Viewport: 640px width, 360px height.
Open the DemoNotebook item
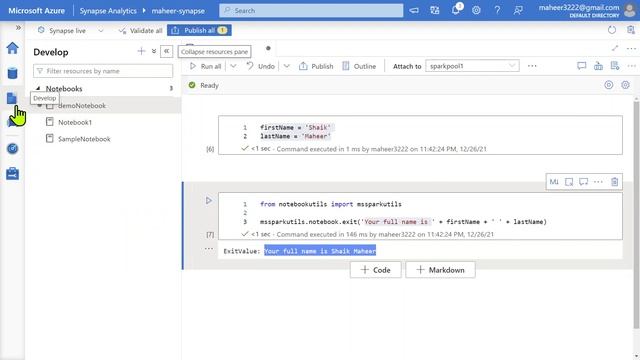(82, 105)
